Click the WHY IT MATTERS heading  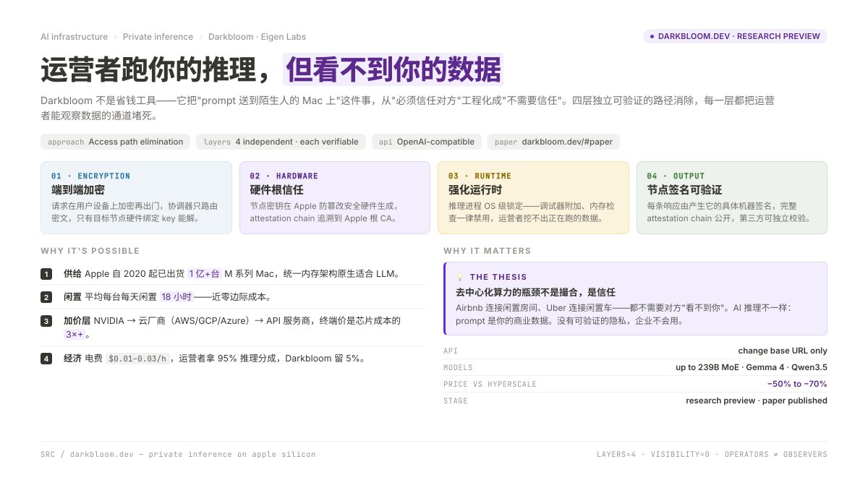tap(488, 251)
